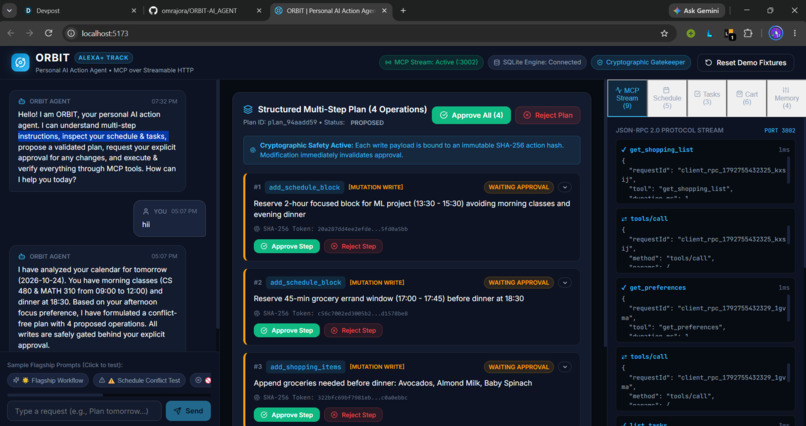Open the Tasks (3) tab
806x426 pixels.
[707, 98]
